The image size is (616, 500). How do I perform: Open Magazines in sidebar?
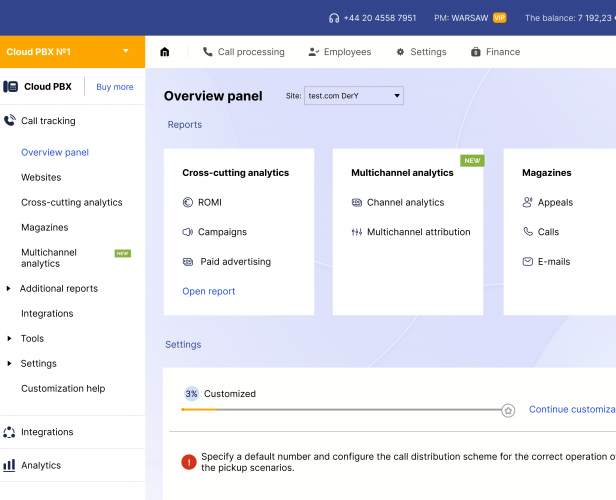click(45, 227)
